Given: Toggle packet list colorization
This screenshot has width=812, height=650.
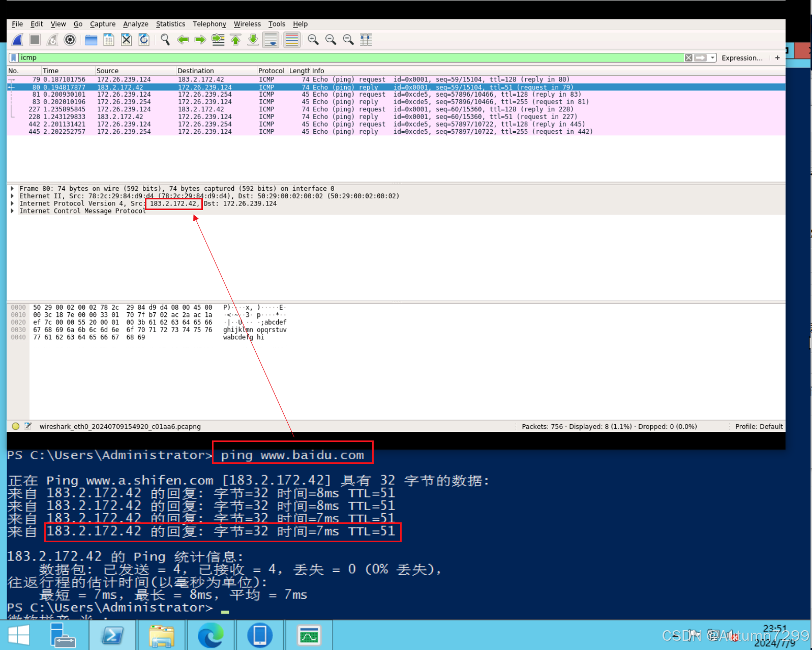Looking at the screenshot, I should [292, 40].
